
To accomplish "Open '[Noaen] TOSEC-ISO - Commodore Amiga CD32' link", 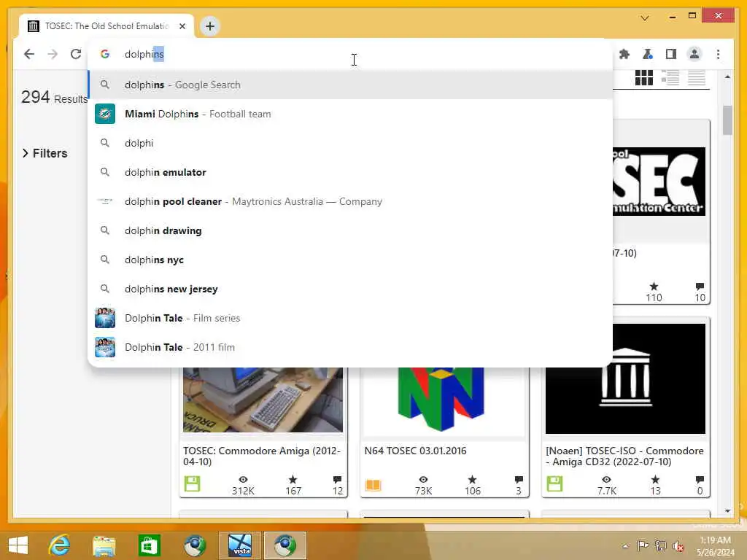I will click(x=624, y=456).
